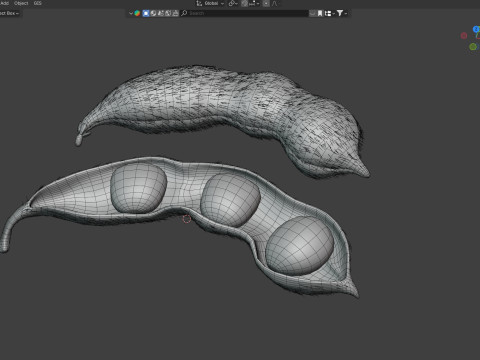Click the magnifier search icon
The image size is (480, 360).
point(184,13)
